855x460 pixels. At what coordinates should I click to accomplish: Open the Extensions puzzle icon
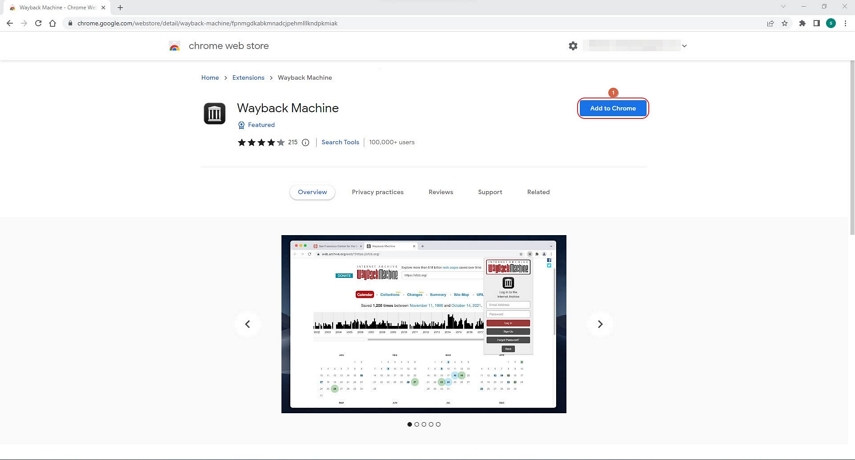coord(802,23)
